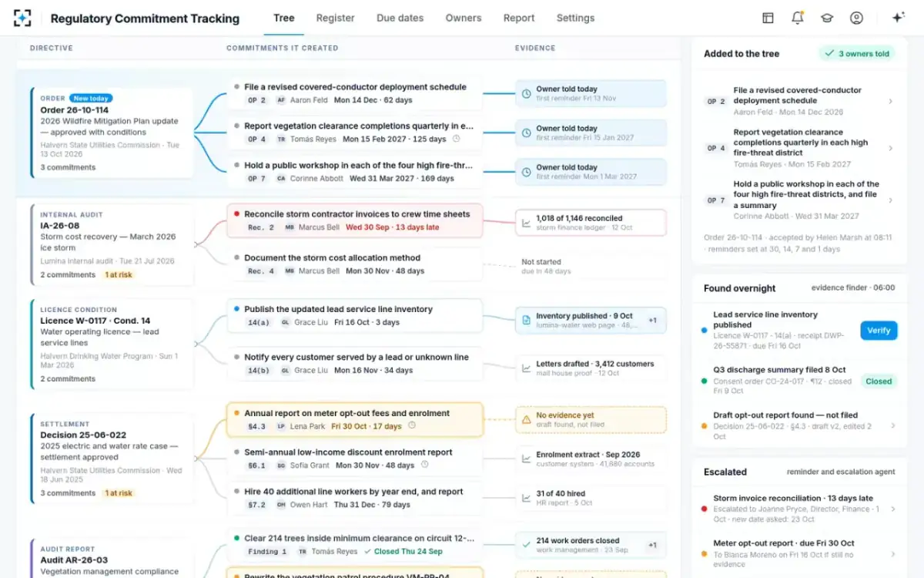
Task: Click chart icon on Enrolment extract card
Action: [526, 459]
